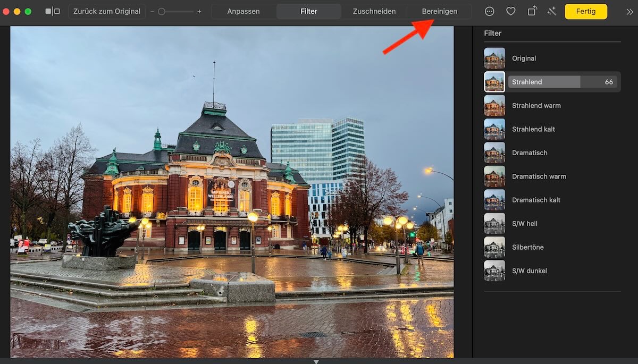Mark photo as favorite with heart icon

pyautogui.click(x=510, y=11)
